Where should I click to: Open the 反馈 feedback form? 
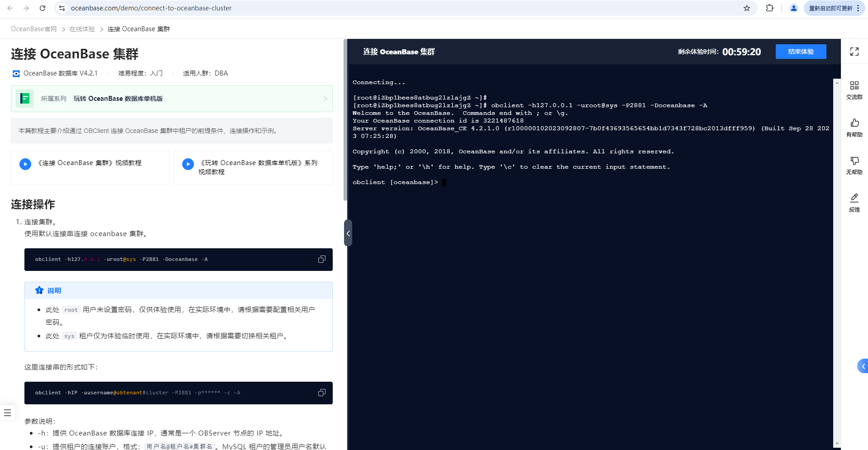[854, 203]
